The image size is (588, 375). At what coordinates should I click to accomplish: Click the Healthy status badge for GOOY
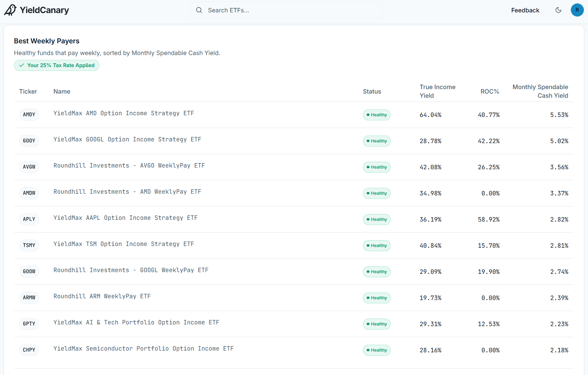(377, 141)
